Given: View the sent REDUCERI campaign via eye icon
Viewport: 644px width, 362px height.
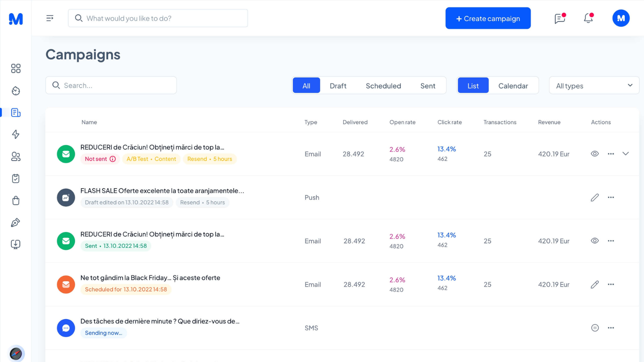Looking at the screenshot, I should click(x=594, y=241).
